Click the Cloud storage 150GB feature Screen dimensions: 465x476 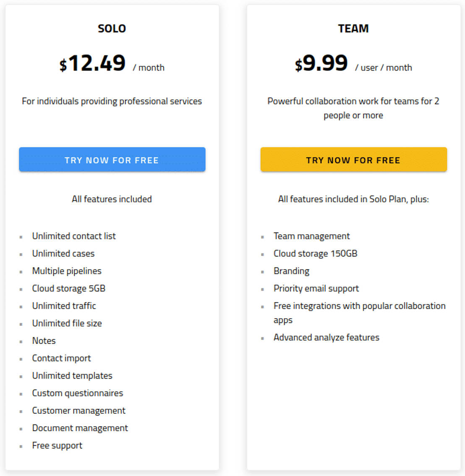316,254
